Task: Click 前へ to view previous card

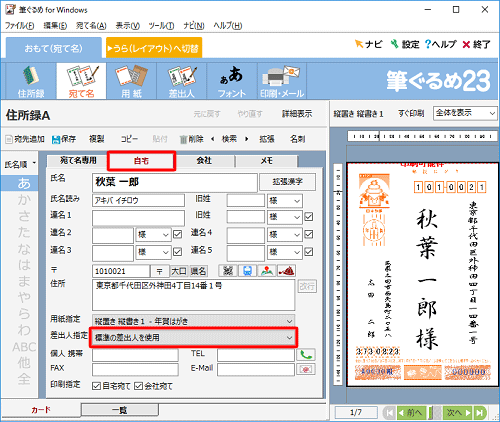Action: click(x=411, y=413)
